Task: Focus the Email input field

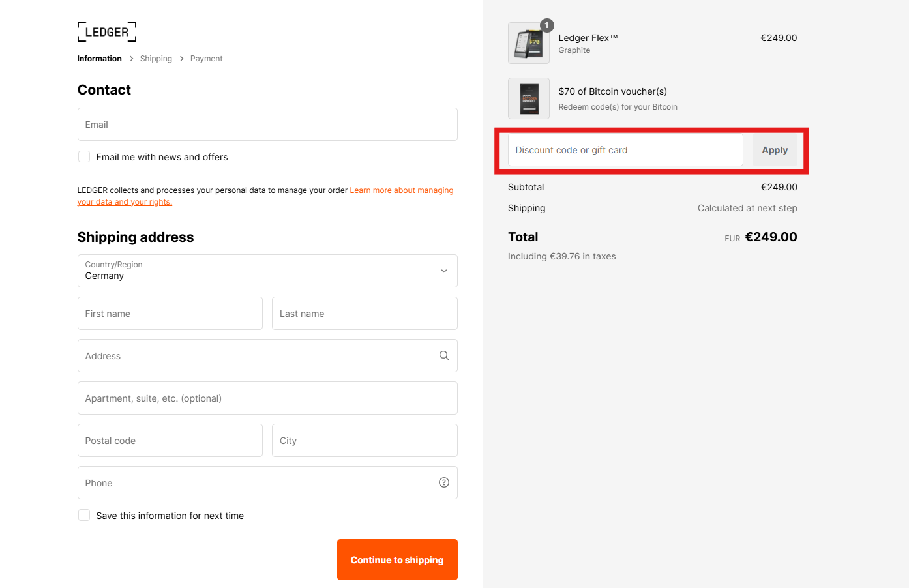Action: [x=267, y=124]
